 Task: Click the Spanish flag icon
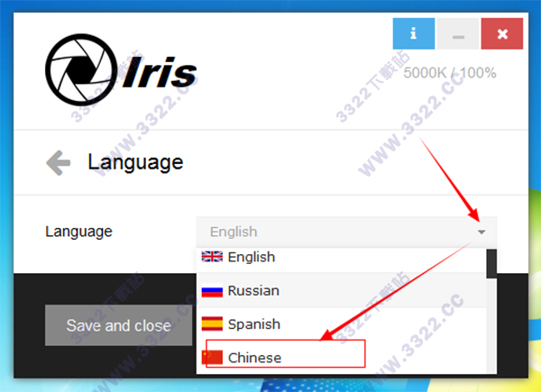(212, 324)
